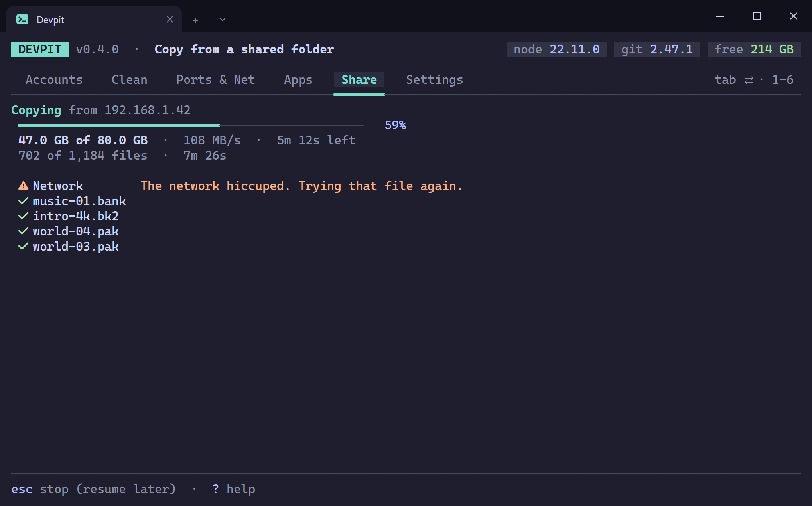The image size is (812, 506).
Task: Click the DEVPIT logo badge
Action: tap(40, 49)
